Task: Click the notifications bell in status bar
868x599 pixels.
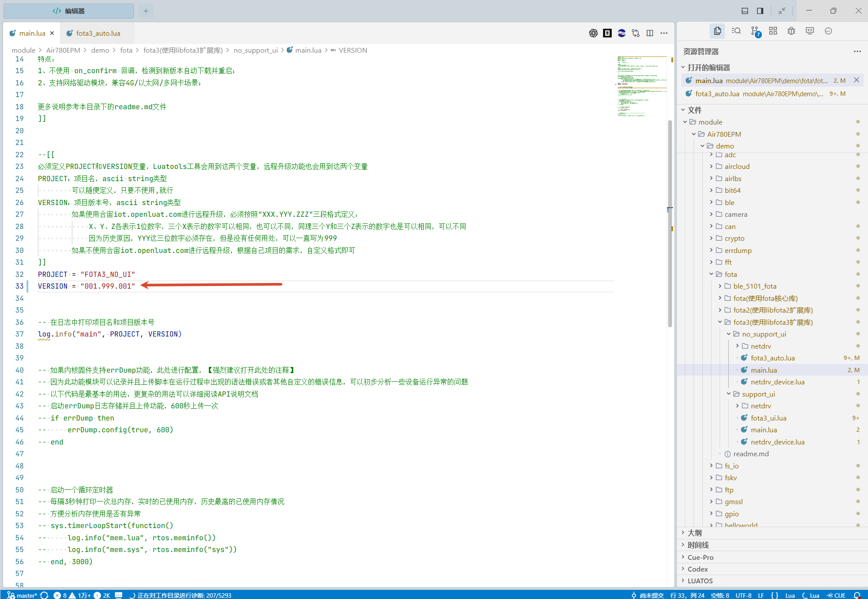Action: (857, 595)
